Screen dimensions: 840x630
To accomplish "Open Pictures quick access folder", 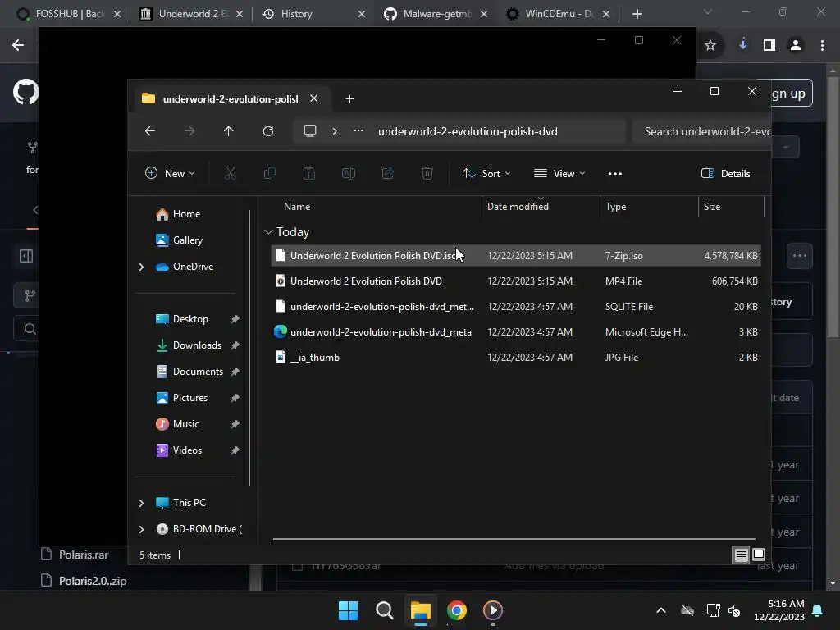I will [182, 398].
